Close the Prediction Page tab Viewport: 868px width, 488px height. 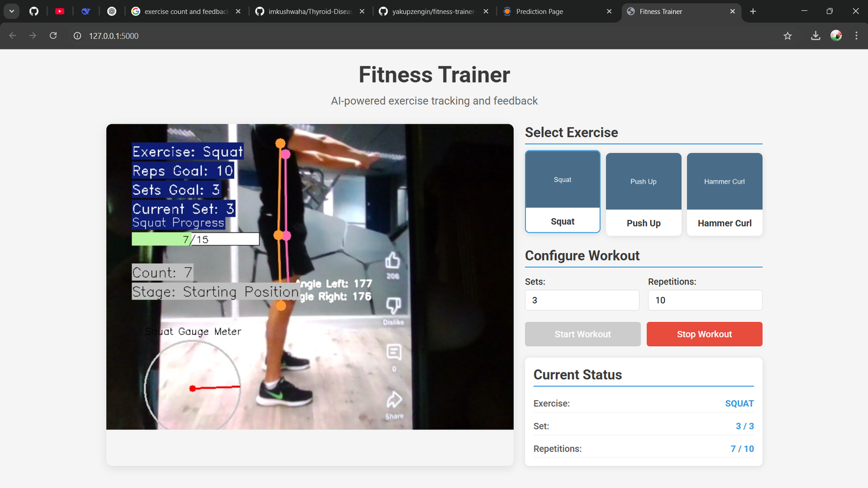point(609,11)
